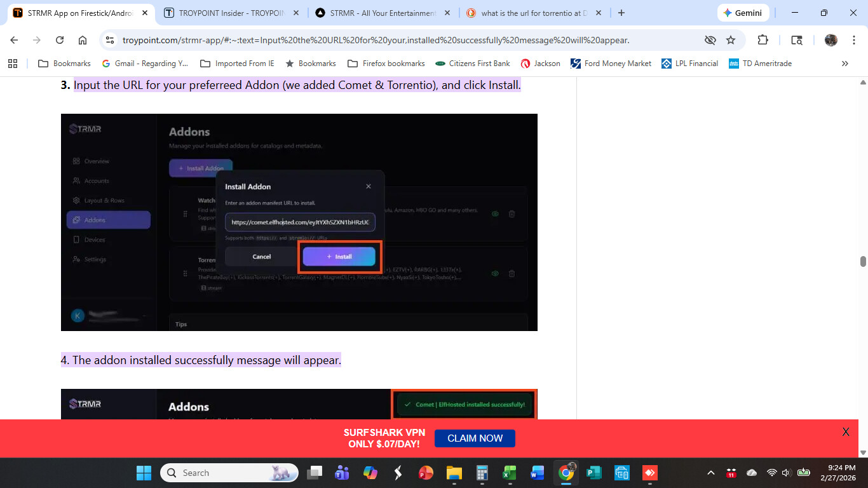This screenshot has height=488, width=868.
Task: Launch Excel from the taskbar
Action: click(x=509, y=473)
